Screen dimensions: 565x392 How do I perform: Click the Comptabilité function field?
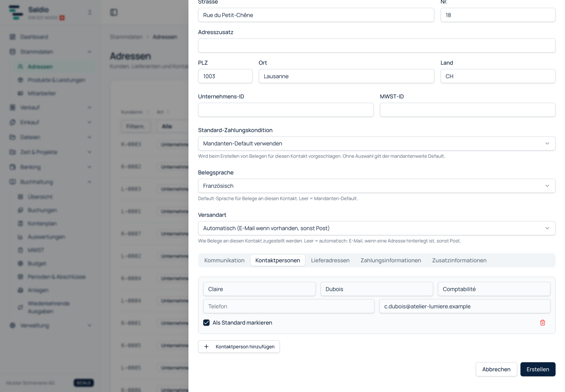coord(494,289)
